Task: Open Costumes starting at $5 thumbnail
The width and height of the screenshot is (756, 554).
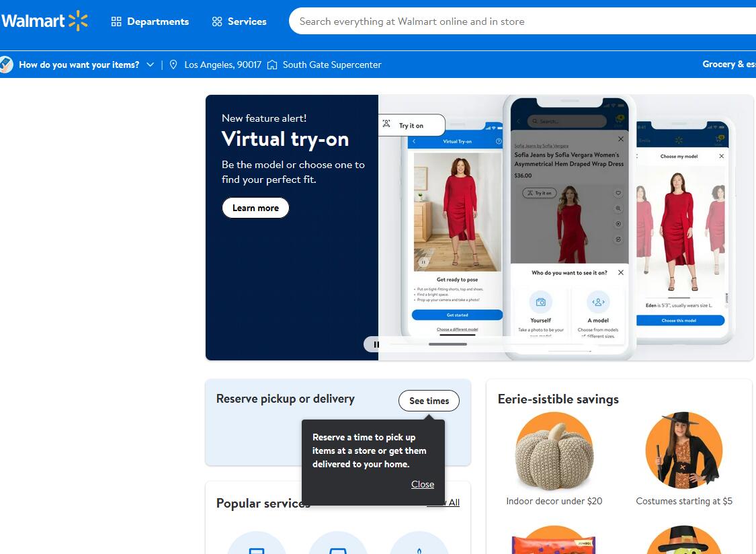Action: pos(683,450)
